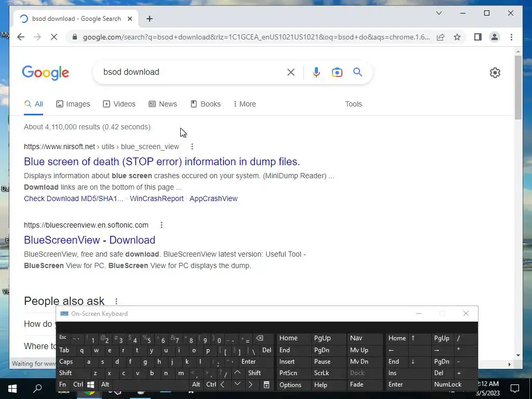Click the address bar URL
The height and width of the screenshot is (399, 532).
256,37
